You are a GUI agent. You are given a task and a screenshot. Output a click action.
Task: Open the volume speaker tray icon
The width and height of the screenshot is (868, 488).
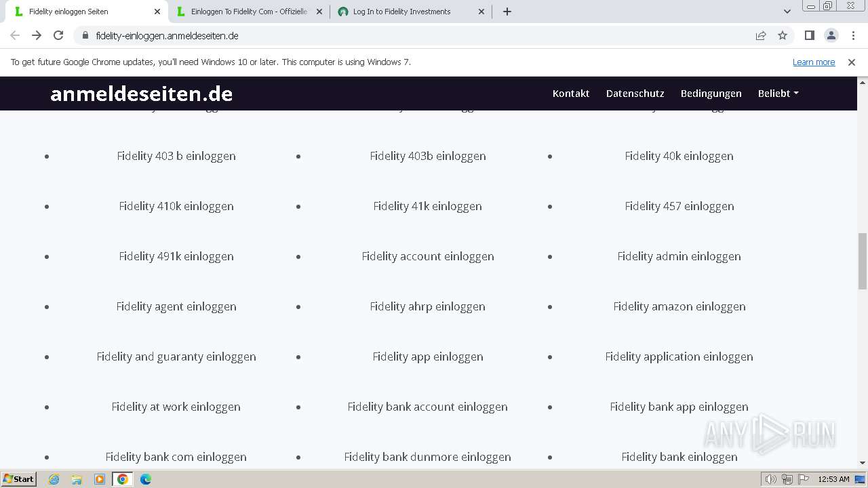pyautogui.click(x=770, y=479)
